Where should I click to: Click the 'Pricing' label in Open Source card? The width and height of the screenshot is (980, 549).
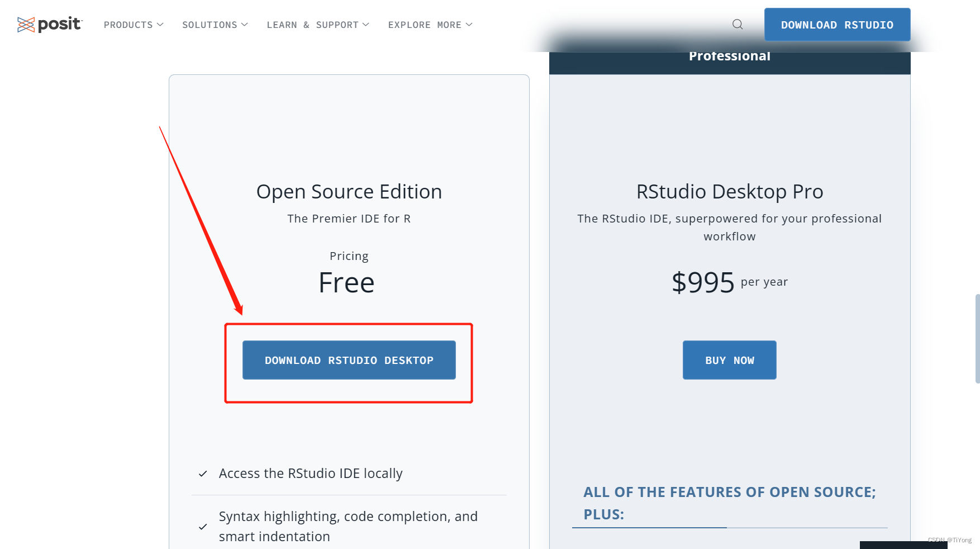tap(349, 256)
